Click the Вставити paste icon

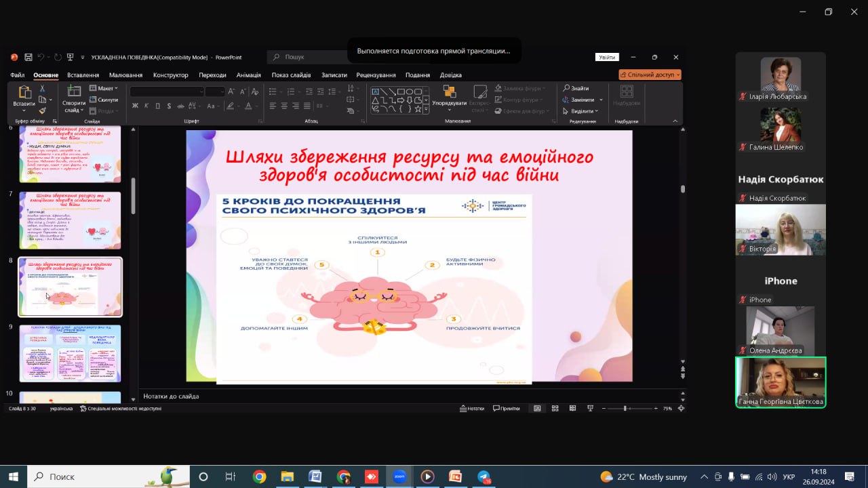[x=24, y=91]
